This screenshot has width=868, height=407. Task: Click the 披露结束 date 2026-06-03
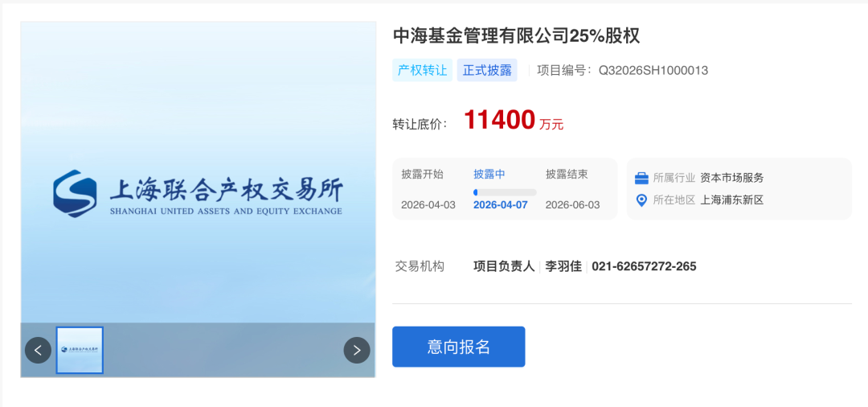(x=572, y=205)
